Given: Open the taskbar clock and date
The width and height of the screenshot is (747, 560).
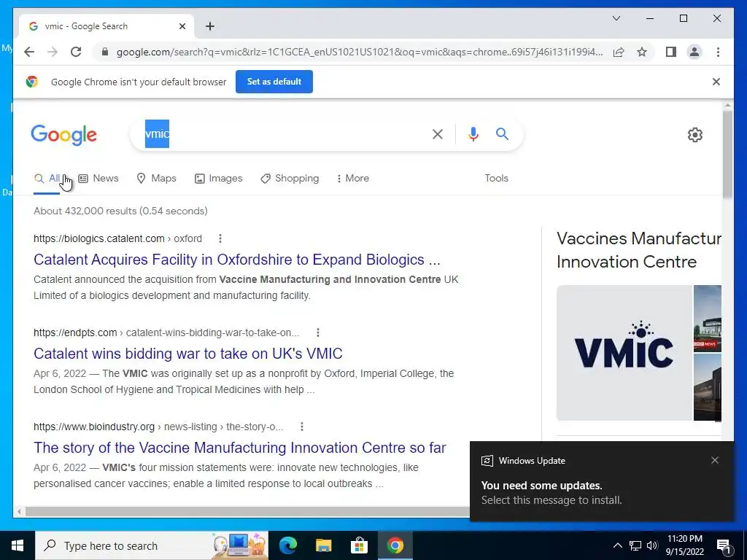Looking at the screenshot, I should (x=684, y=545).
